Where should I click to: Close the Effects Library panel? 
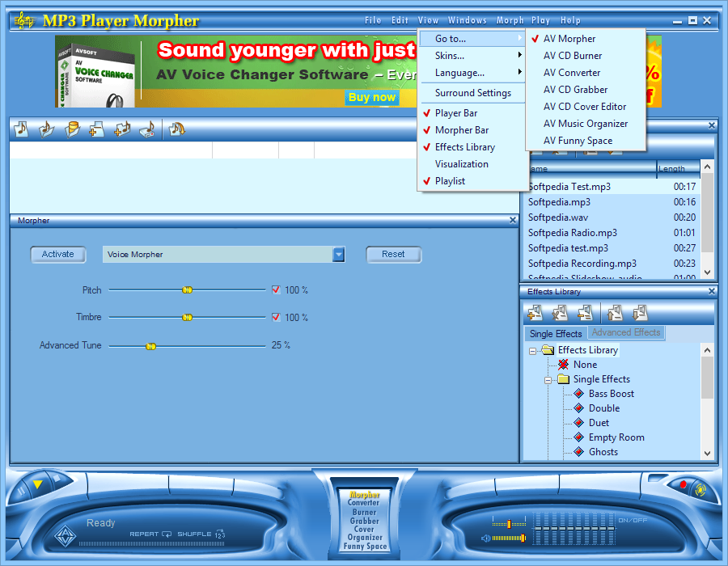(712, 291)
